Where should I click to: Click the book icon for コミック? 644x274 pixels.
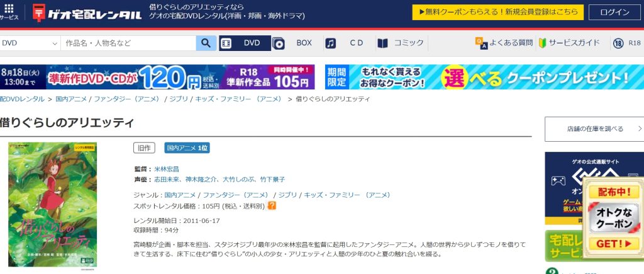click(382, 43)
